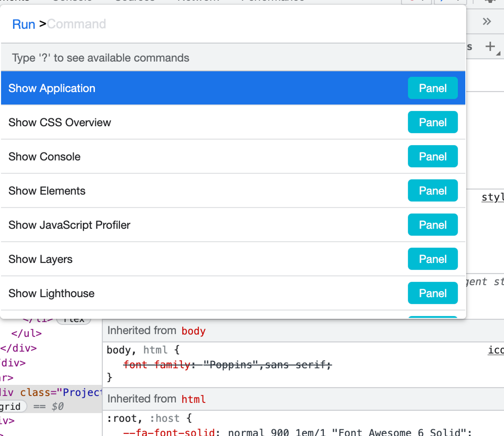Click the grid badge next to Project div
Screen dimensions: 504x436
(x=11, y=407)
